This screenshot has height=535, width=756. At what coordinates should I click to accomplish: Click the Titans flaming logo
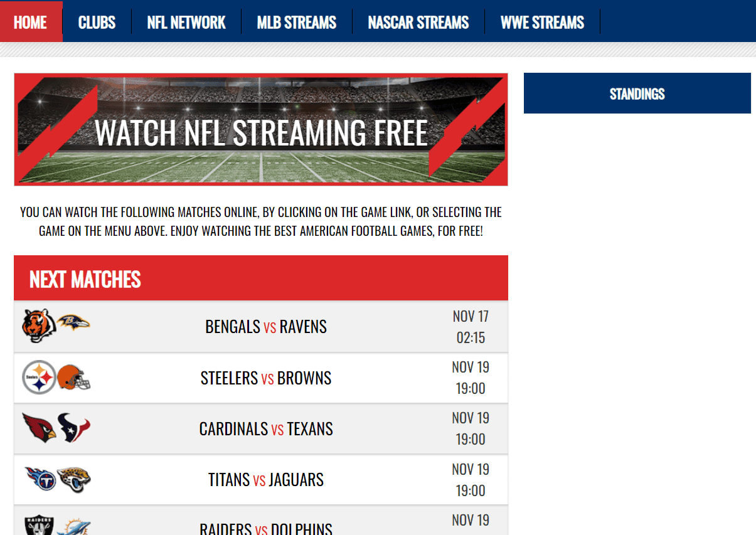click(40, 479)
